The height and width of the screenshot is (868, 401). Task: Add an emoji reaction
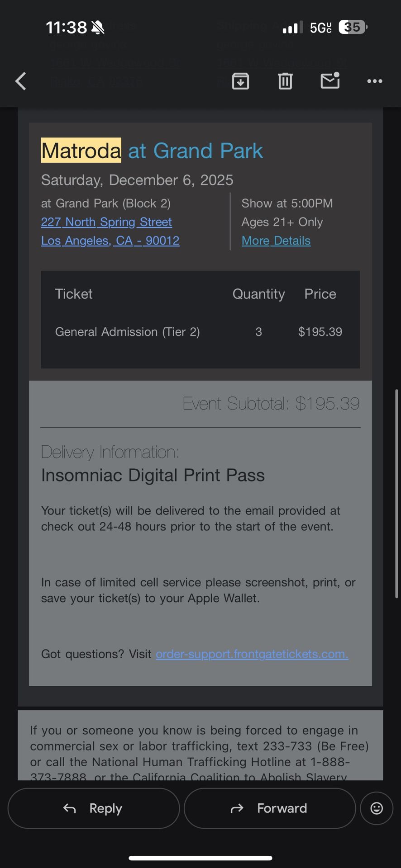pyautogui.click(x=377, y=808)
